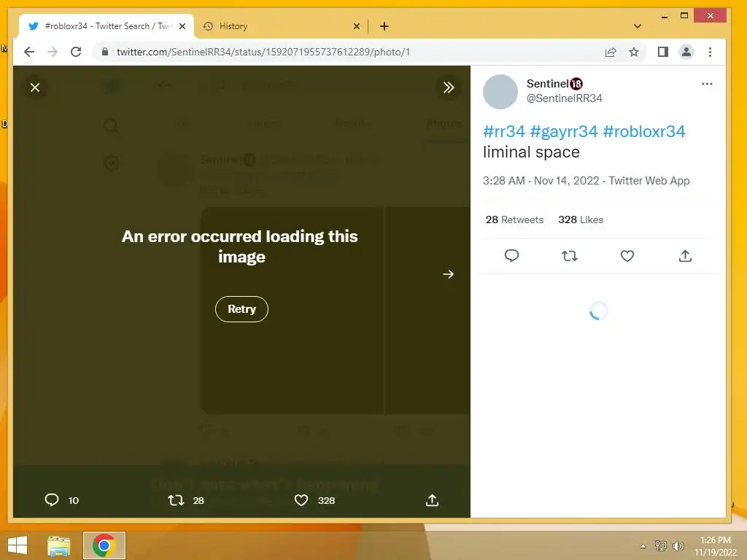Go back with the browser back arrow
The image size is (747, 560).
click(x=29, y=52)
